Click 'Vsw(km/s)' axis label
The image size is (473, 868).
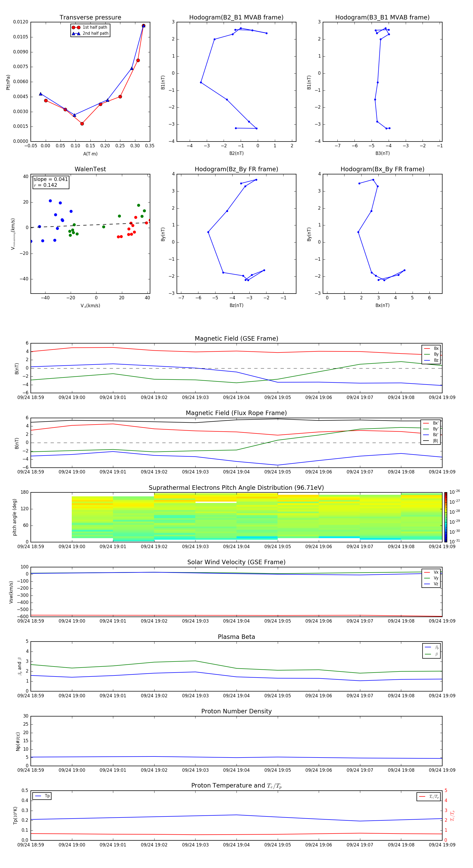coord(11,592)
